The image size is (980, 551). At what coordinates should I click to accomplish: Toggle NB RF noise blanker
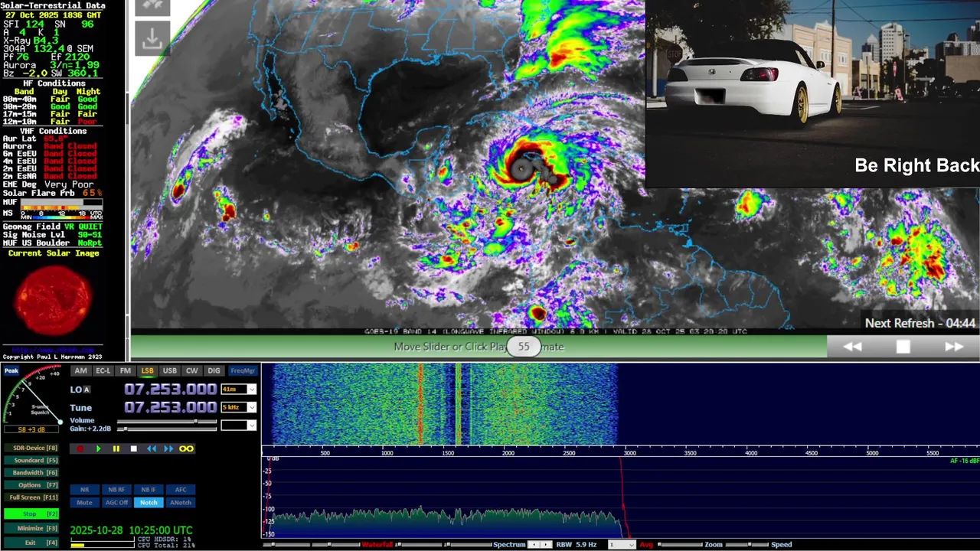pyautogui.click(x=116, y=490)
